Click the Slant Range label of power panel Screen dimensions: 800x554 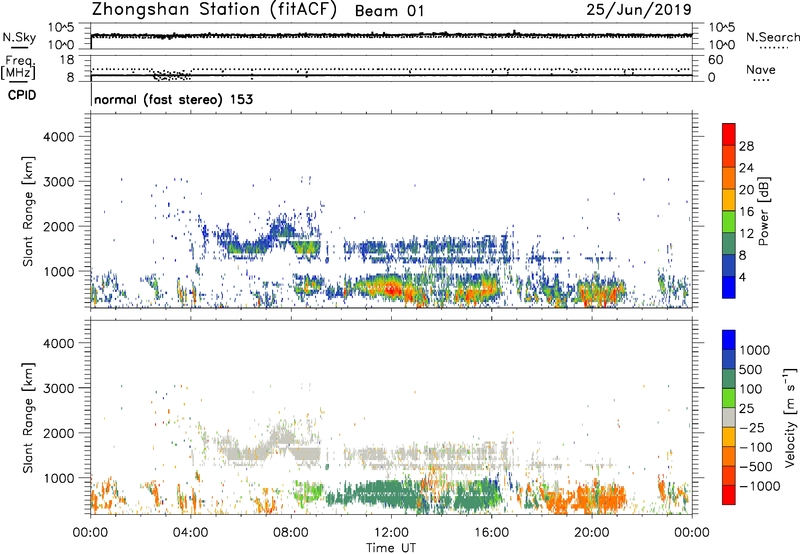(x=28, y=211)
